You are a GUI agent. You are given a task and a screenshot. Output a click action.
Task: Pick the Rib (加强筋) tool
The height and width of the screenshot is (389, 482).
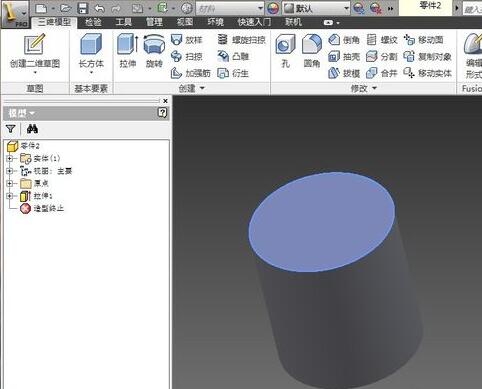pyautogui.click(x=191, y=73)
